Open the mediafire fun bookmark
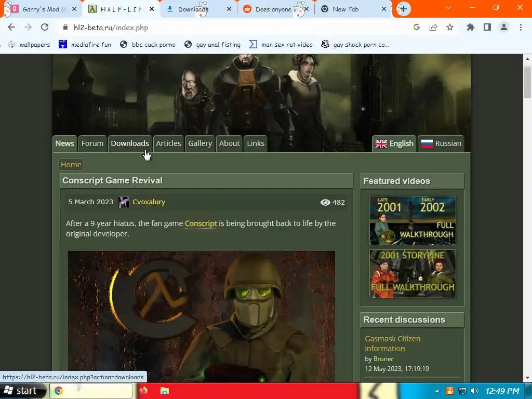Image resolution: width=532 pixels, height=399 pixels. pos(85,45)
